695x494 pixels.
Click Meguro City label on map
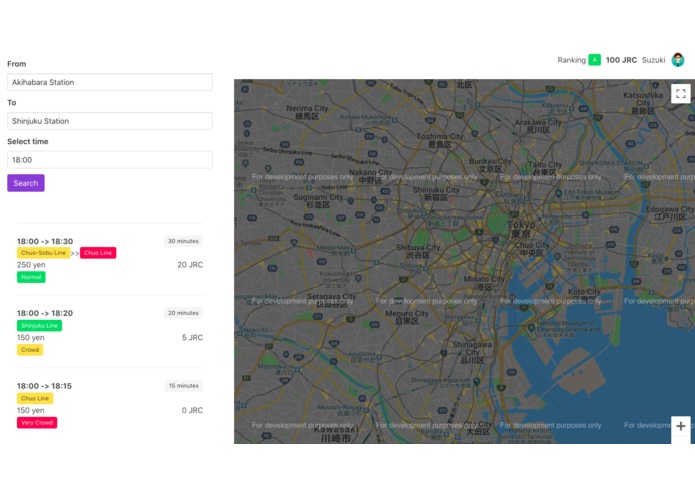407,317
